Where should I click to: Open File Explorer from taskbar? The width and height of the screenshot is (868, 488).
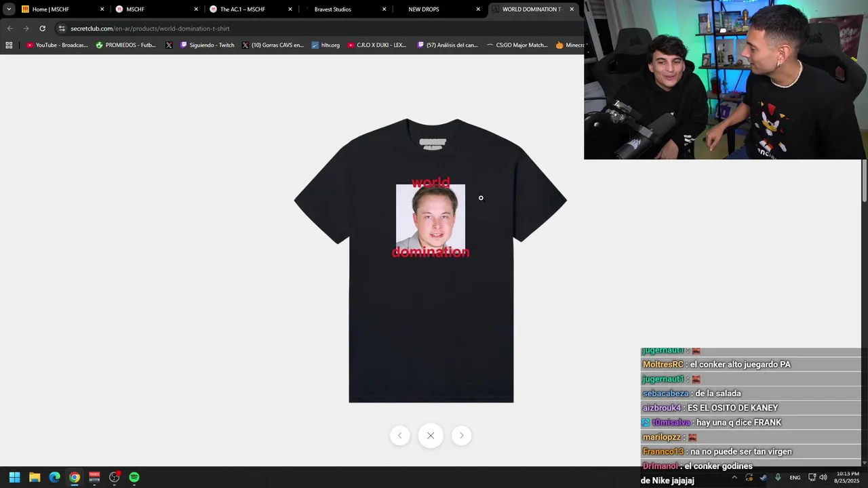(x=35, y=477)
